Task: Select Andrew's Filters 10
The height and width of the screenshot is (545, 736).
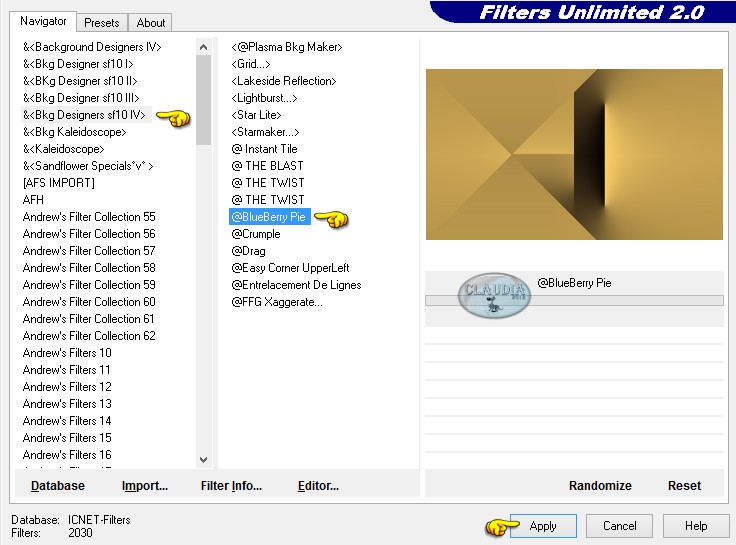Action: tap(67, 353)
